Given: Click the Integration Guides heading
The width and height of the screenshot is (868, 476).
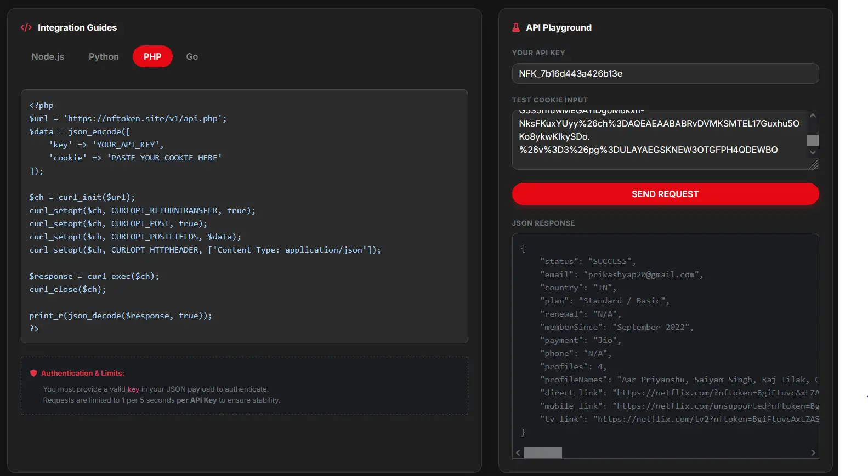Looking at the screenshot, I should [x=77, y=27].
